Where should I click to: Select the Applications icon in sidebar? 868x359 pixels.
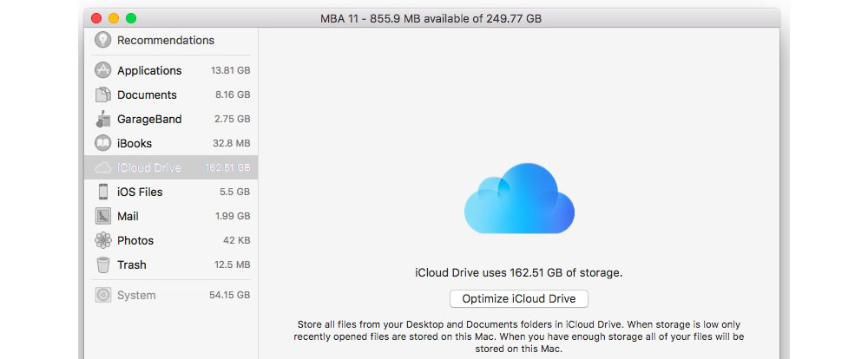103,71
